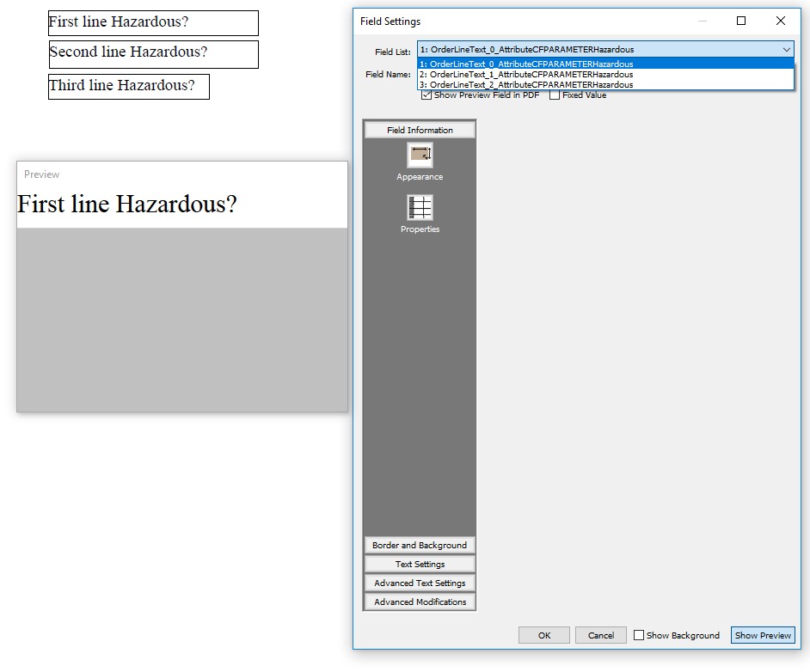Open the Appearance icon in sidebar
The image size is (810, 672).
[x=420, y=156]
